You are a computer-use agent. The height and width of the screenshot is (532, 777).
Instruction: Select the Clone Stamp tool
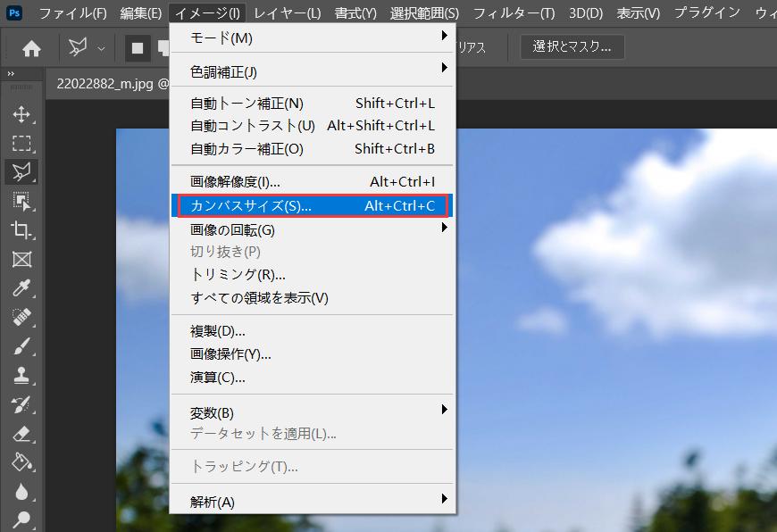coord(21,376)
